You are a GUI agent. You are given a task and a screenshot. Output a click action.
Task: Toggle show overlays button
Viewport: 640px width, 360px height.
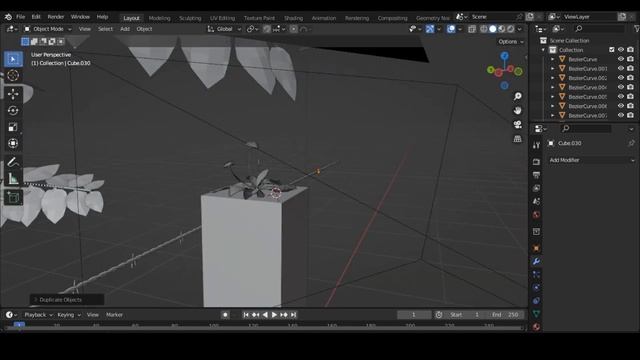[x=451, y=29]
